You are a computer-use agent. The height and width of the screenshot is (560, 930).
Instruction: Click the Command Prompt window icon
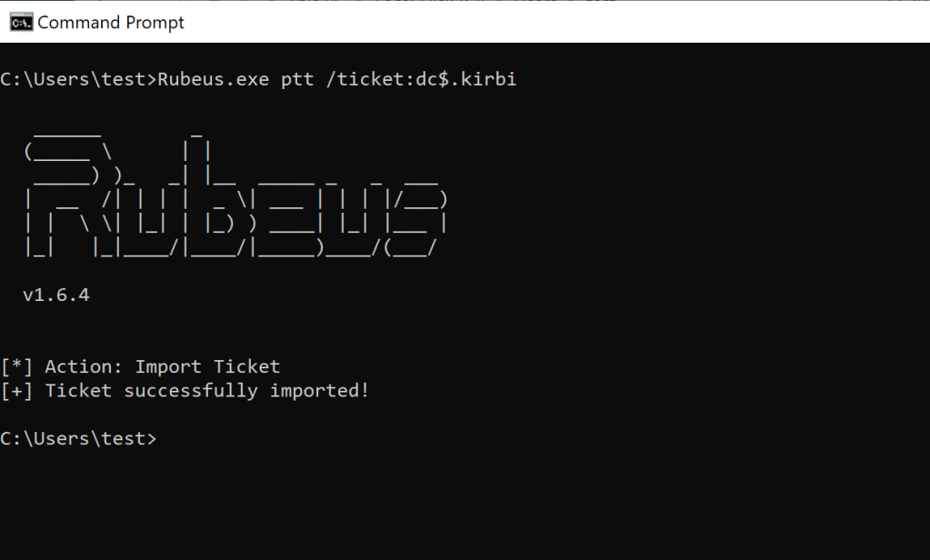point(21,23)
